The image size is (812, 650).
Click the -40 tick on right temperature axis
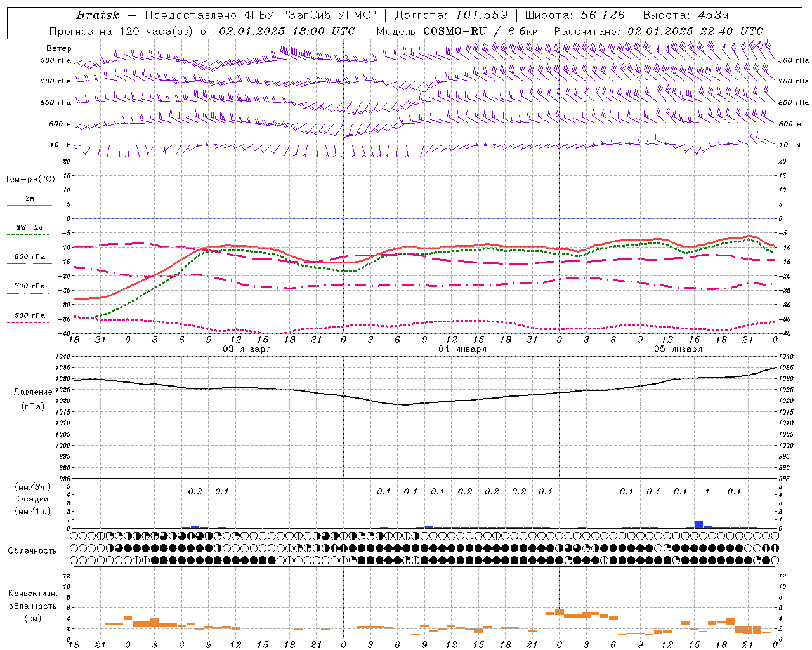pos(784,333)
